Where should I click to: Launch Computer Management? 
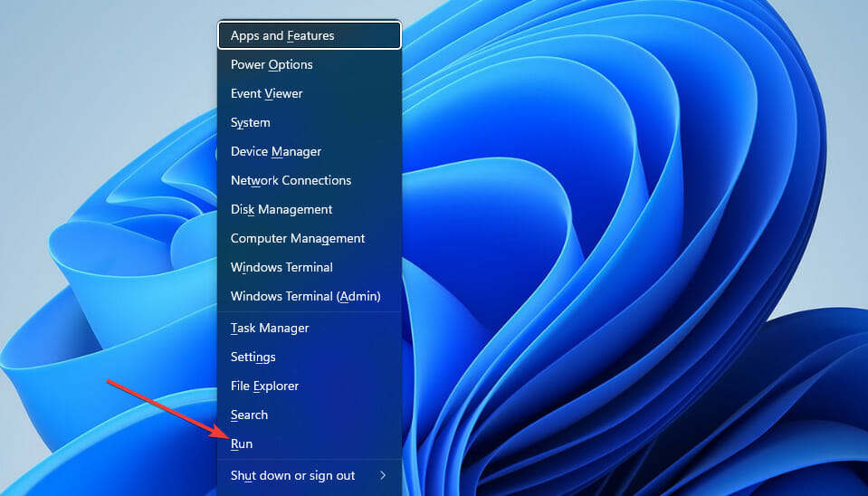point(298,239)
